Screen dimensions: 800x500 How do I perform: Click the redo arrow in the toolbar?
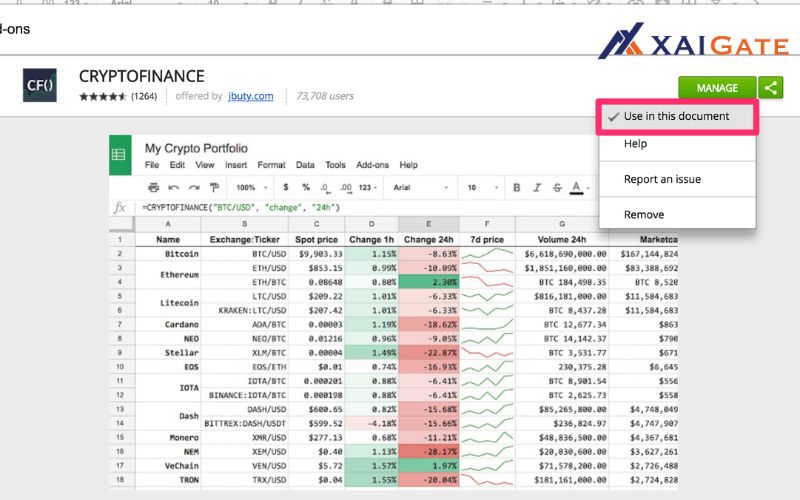tap(194, 187)
